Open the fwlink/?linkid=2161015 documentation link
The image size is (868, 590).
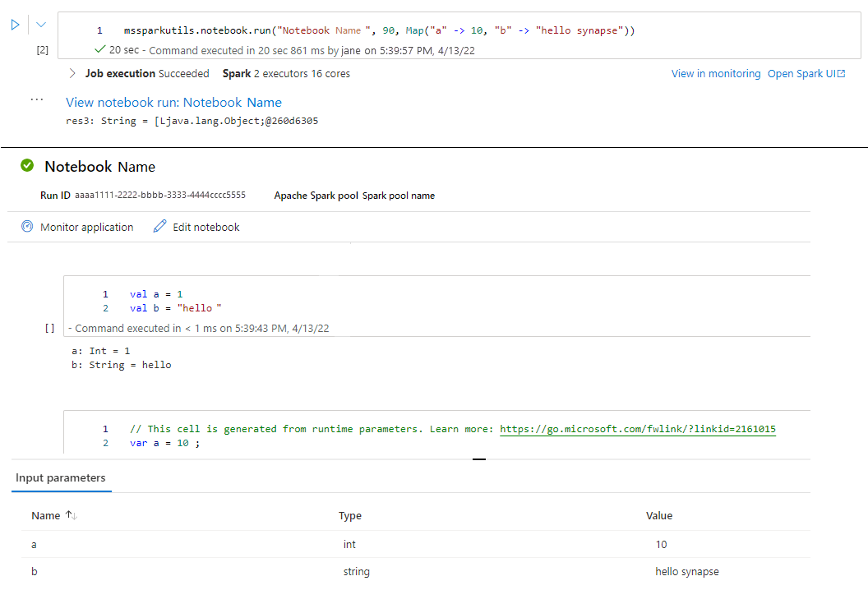point(637,428)
